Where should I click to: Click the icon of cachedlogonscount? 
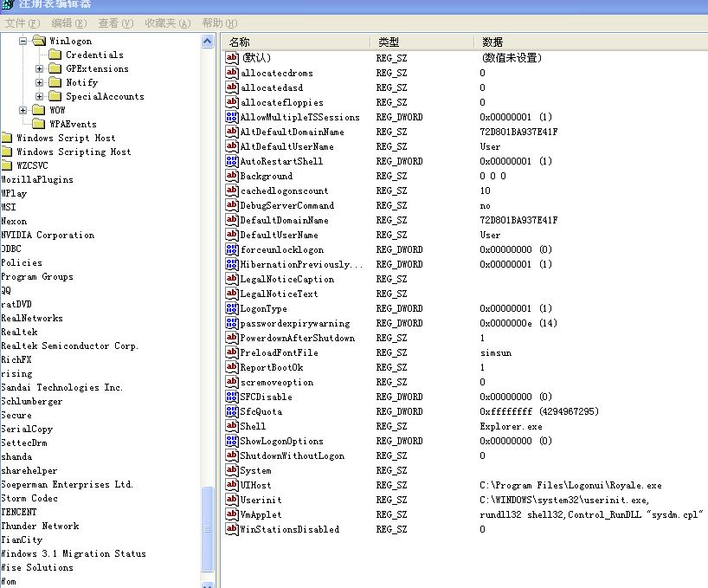(x=232, y=191)
